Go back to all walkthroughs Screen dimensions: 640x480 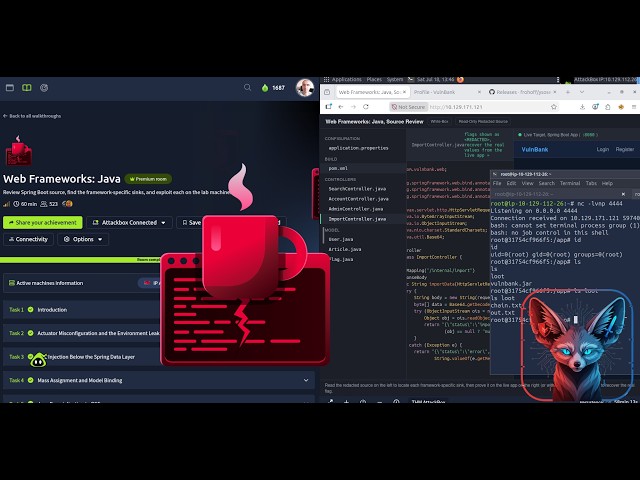tap(32, 116)
